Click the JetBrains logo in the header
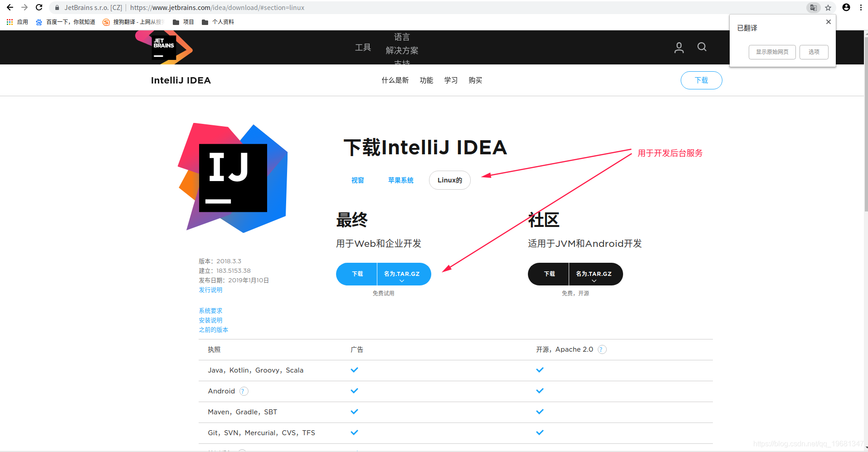This screenshot has width=868, height=452. click(x=164, y=47)
